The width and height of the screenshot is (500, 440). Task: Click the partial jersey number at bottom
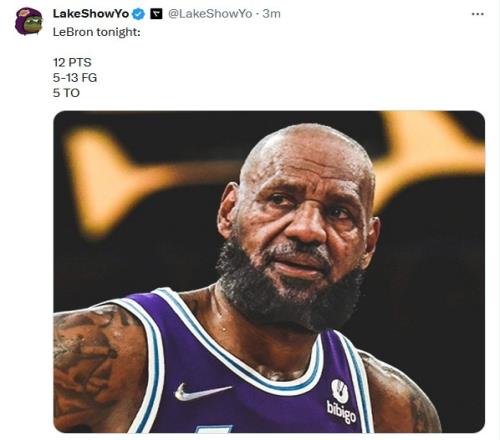[213, 429]
